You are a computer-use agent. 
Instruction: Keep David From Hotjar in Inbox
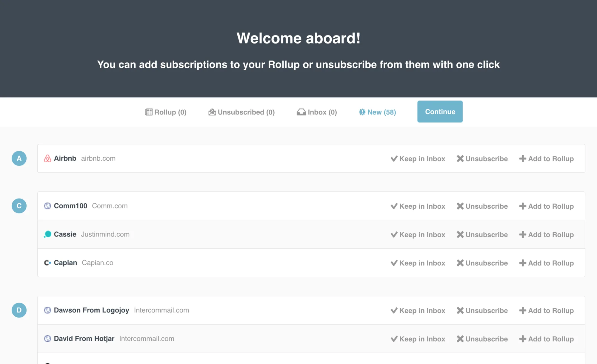pos(418,339)
